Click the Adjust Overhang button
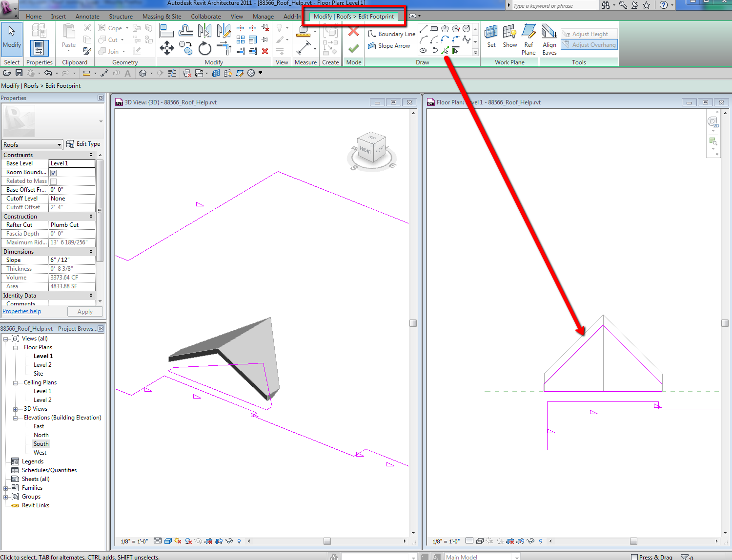 pyautogui.click(x=589, y=45)
